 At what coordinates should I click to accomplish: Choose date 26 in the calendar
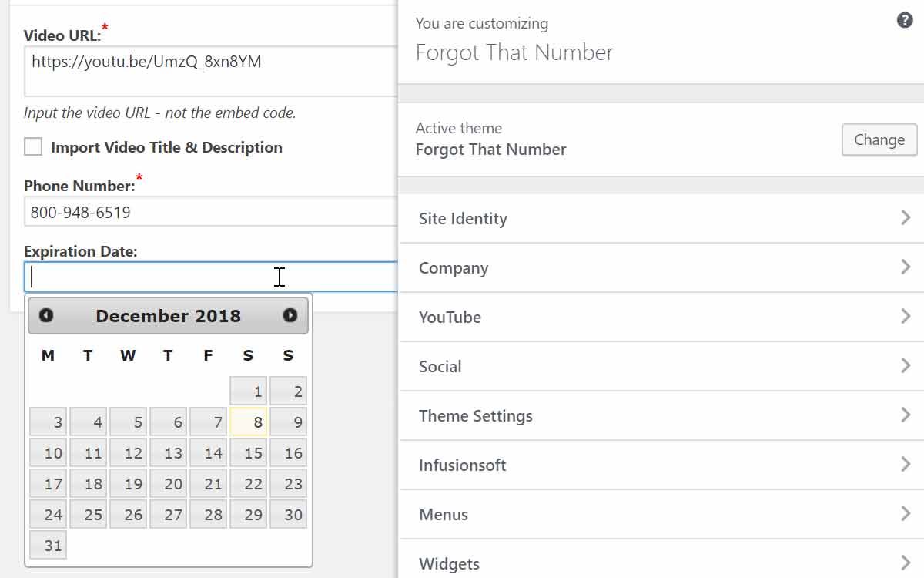[129, 515]
